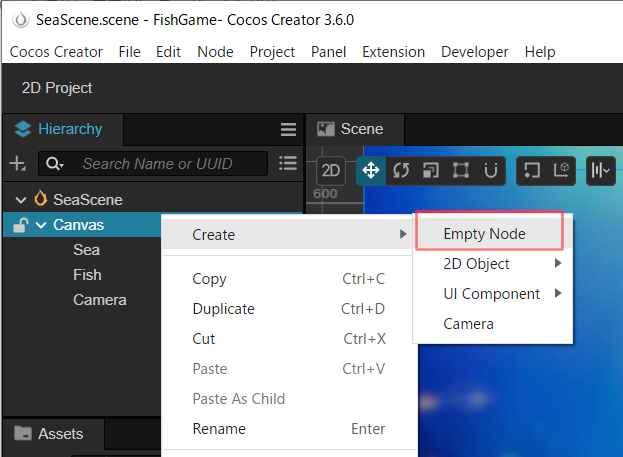Choose Copy from the context menu
The image size is (623, 457).
coord(288,279)
